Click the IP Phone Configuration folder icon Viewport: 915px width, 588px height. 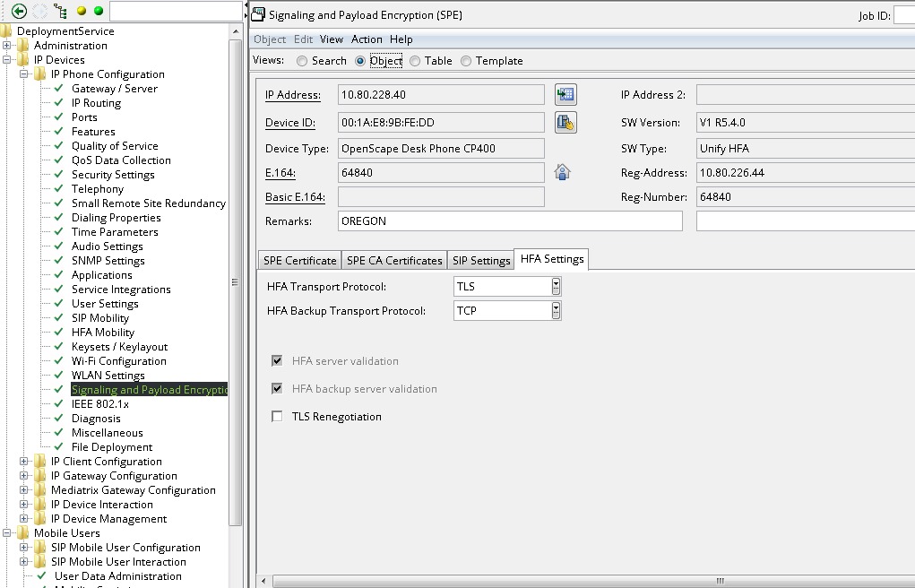click(39, 74)
